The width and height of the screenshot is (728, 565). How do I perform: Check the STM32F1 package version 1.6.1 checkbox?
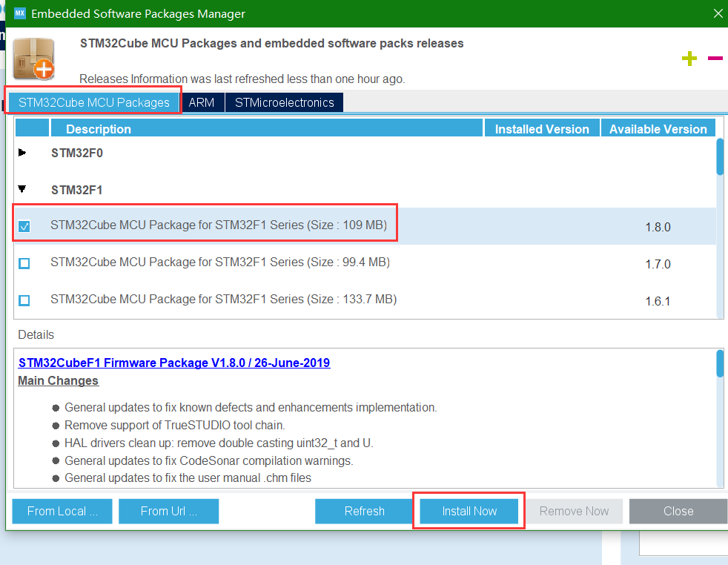[24, 300]
